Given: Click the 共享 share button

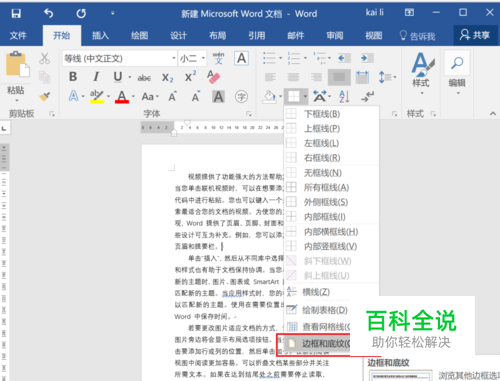Looking at the screenshot, I should [475, 35].
